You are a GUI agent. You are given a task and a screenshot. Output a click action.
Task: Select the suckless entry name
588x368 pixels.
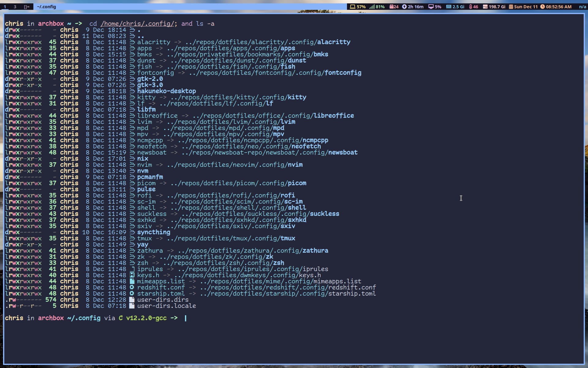[x=152, y=214]
